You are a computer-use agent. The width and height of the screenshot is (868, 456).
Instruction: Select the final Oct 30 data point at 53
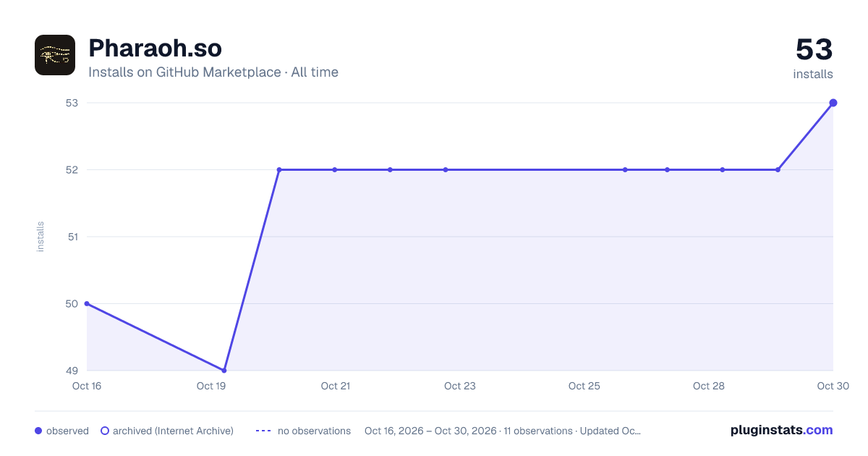(833, 103)
